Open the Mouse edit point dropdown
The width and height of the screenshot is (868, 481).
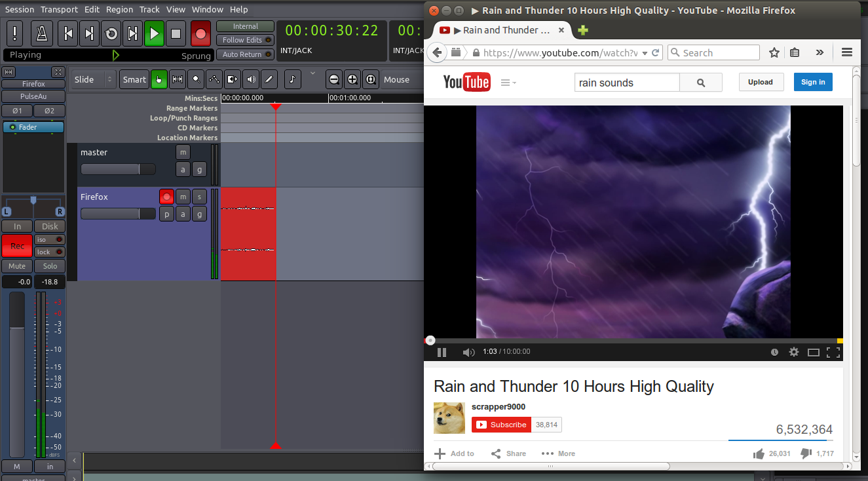(x=402, y=79)
